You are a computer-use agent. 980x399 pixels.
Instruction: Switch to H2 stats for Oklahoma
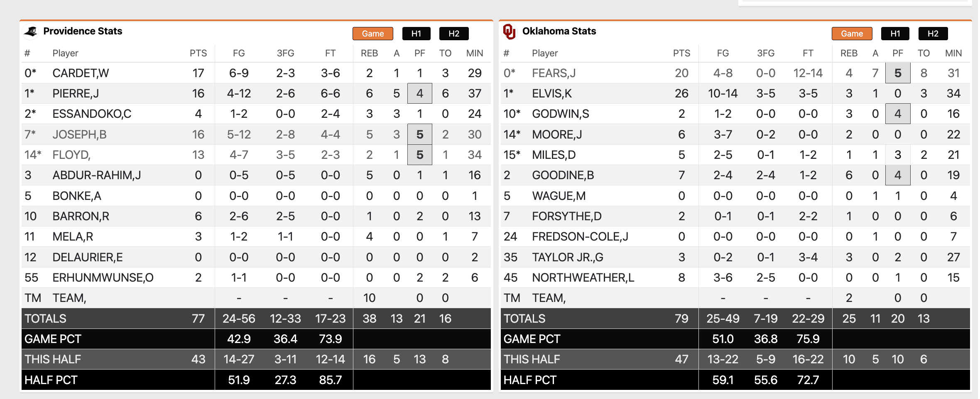pos(933,34)
